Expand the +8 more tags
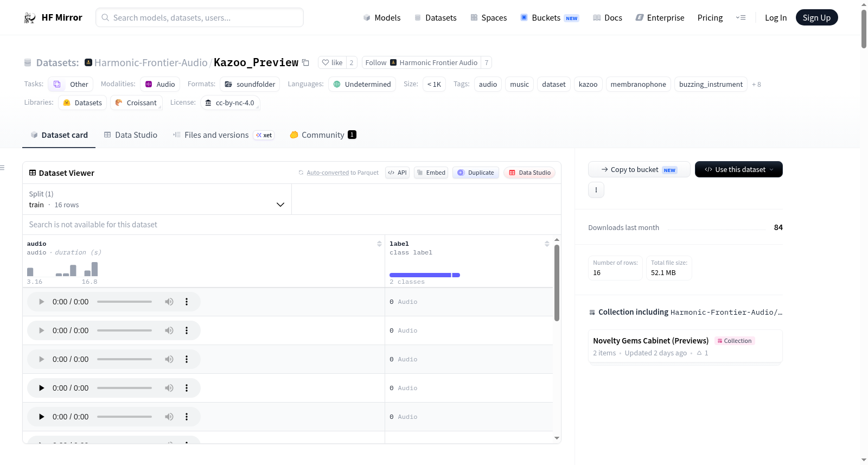This screenshot has height=465, width=868. click(x=756, y=85)
